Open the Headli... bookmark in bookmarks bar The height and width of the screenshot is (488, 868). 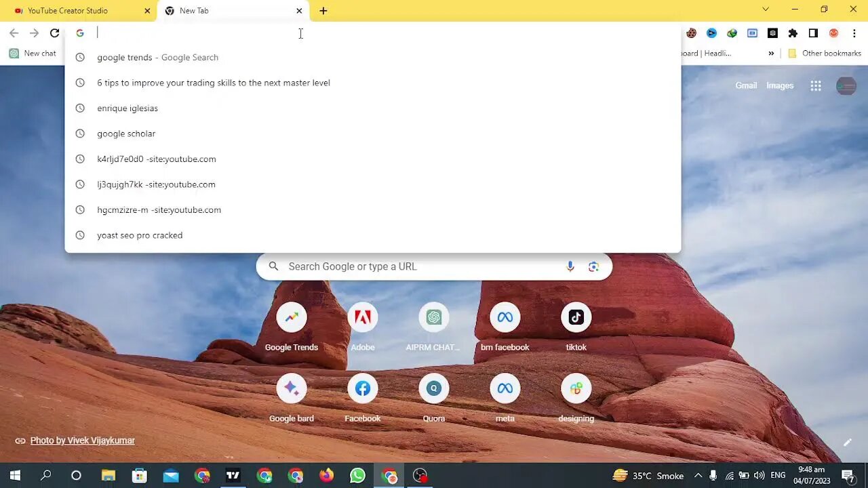707,53
